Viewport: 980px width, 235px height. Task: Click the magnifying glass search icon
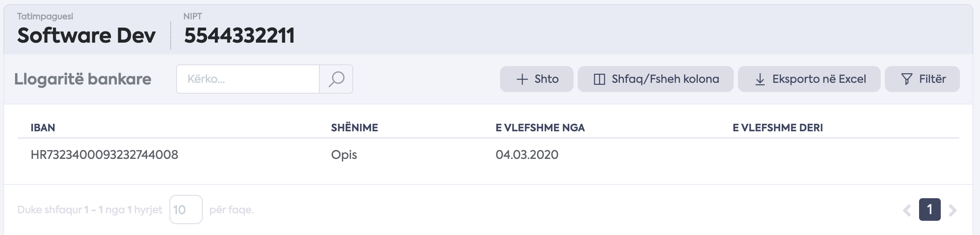tap(336, 79)
